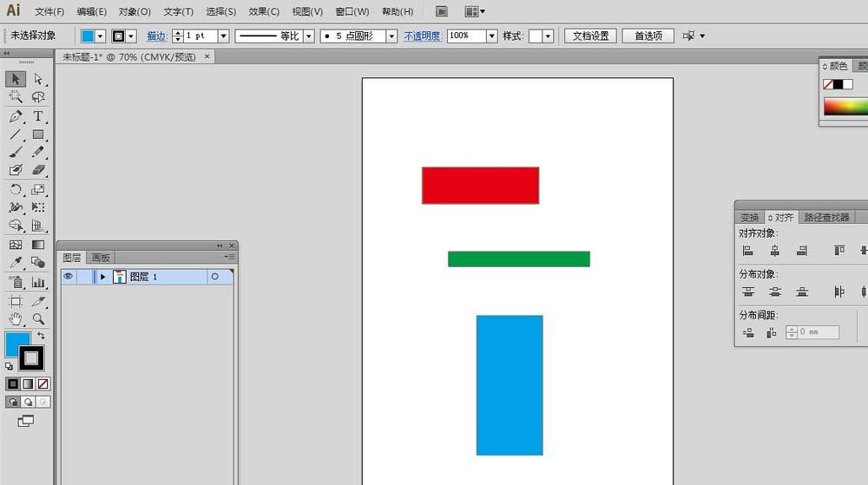
Task: Select the Scale tool
Action: (38, 189)
